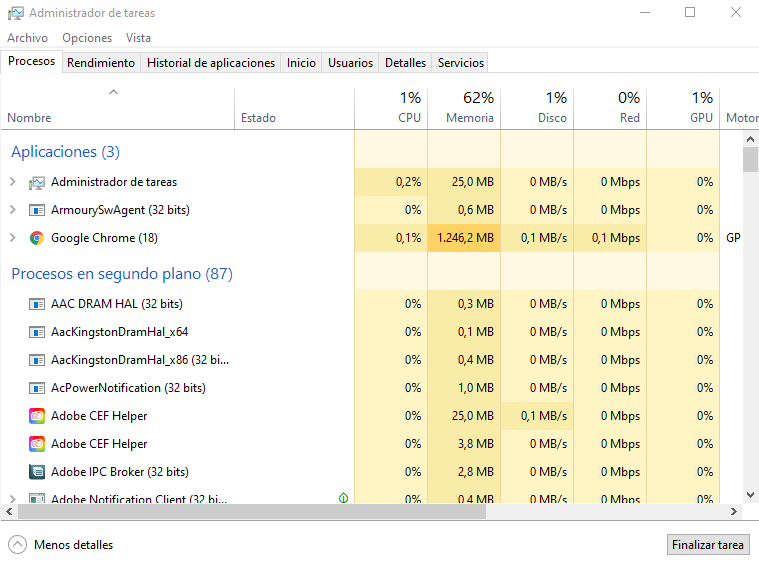
Task: Click the Finalizar tarea button
Action: (x=708, y=545)
